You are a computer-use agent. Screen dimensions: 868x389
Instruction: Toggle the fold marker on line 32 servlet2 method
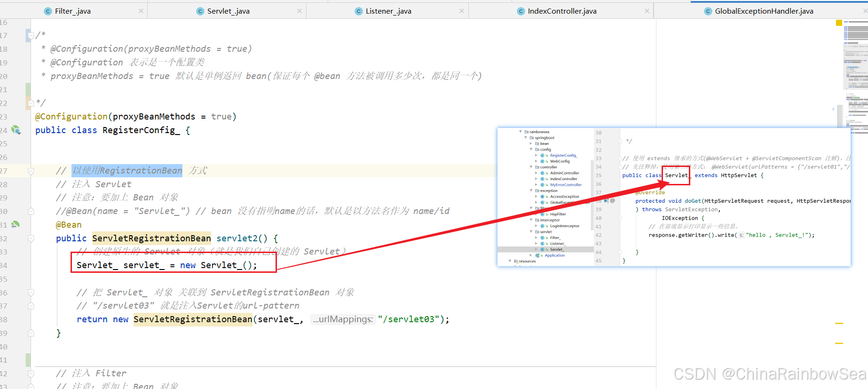[x=31, y=238]
